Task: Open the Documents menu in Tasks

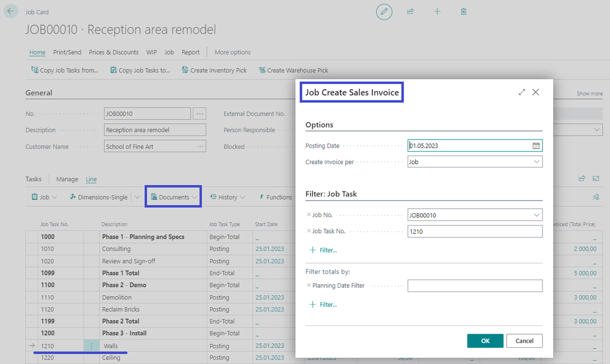Action: (173, 197)
